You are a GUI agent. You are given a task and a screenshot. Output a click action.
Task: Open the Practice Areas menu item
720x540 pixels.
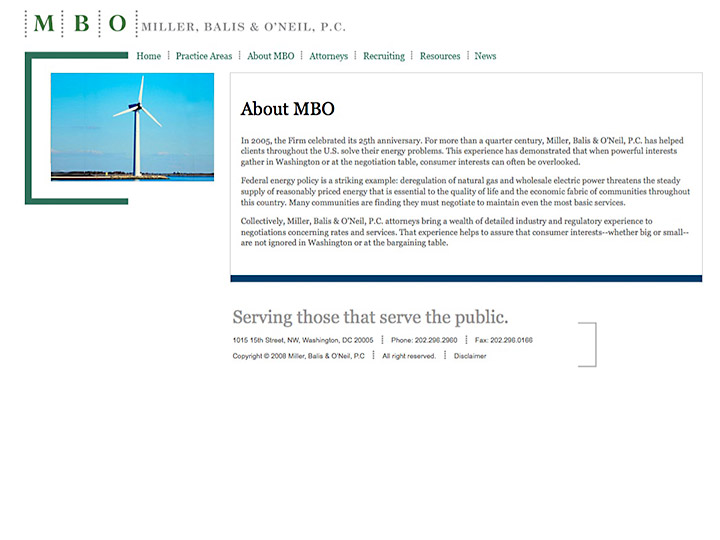(204, 56)
